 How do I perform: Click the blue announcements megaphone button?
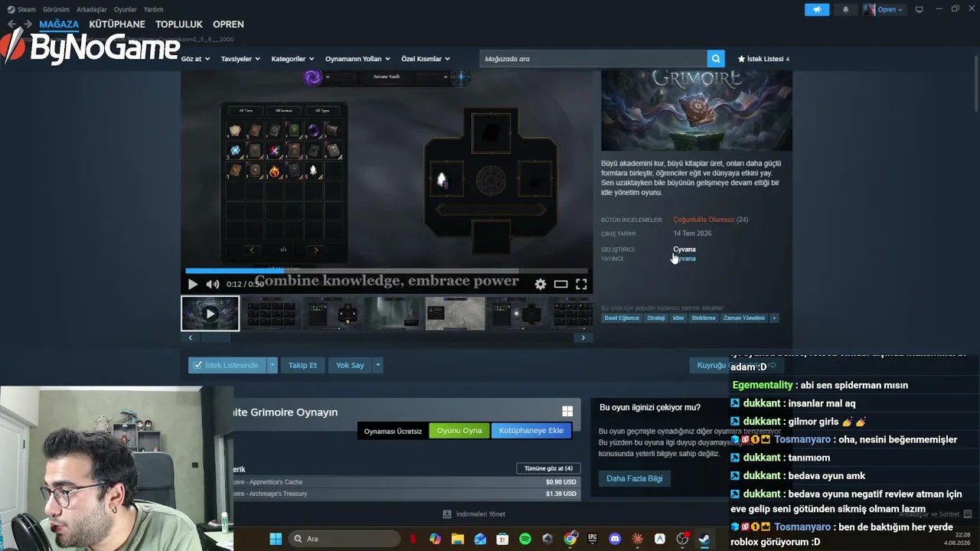coord(817,9)
